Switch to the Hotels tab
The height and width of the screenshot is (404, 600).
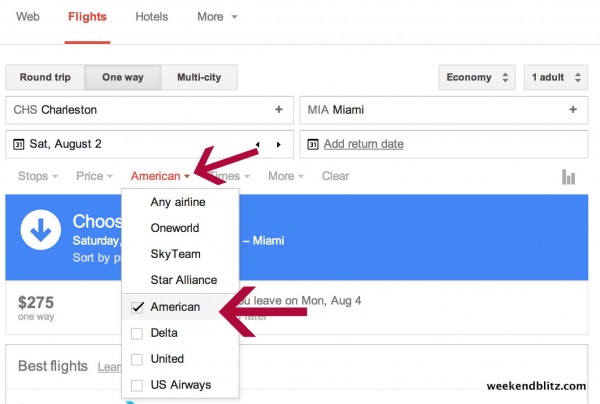point(152,17)
